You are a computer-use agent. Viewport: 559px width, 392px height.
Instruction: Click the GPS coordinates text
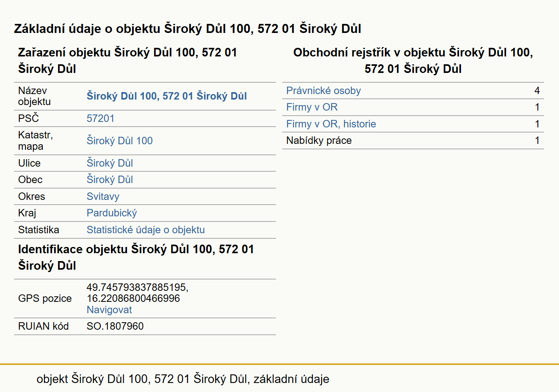coord(137,293)
